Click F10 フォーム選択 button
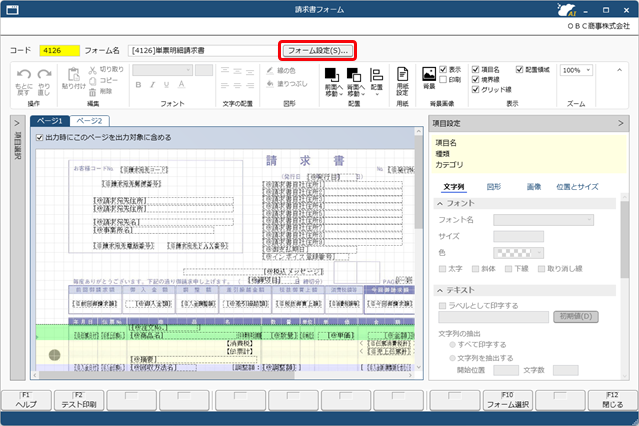Image resolution: width=639 pixels, height=426 pixels. click(x=508, y=400)
